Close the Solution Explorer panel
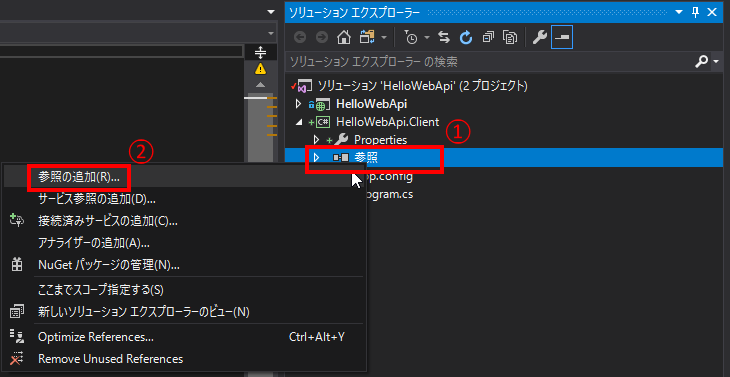Viewport: 730px width, 377px height. pos(712,13)
